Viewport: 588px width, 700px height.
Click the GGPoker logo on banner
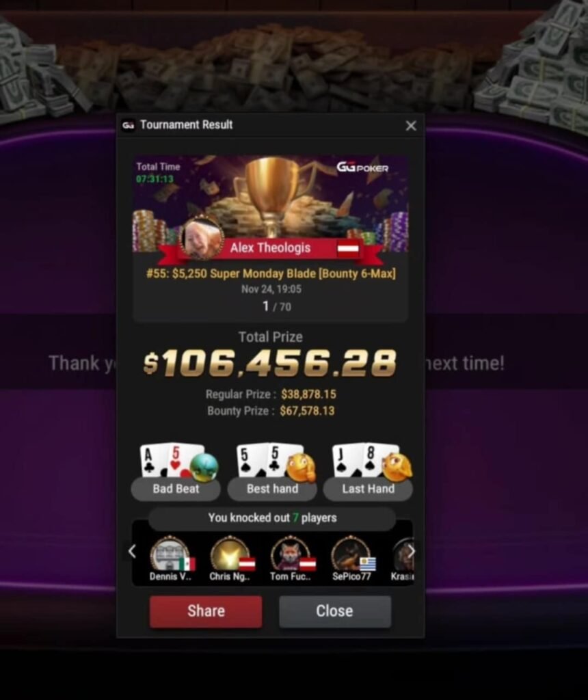[x=362, y=167]
